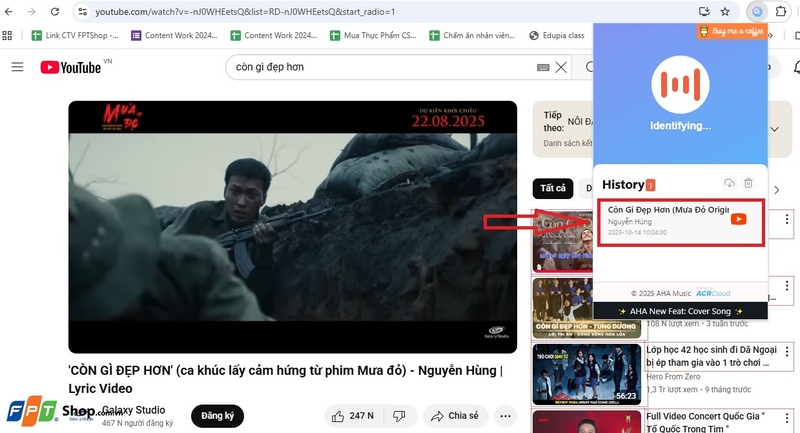This screenshot has height=433, width=800.
Task: Share the video with Chia sẻ
Action: pyautogui.click(x=456, y=416)
